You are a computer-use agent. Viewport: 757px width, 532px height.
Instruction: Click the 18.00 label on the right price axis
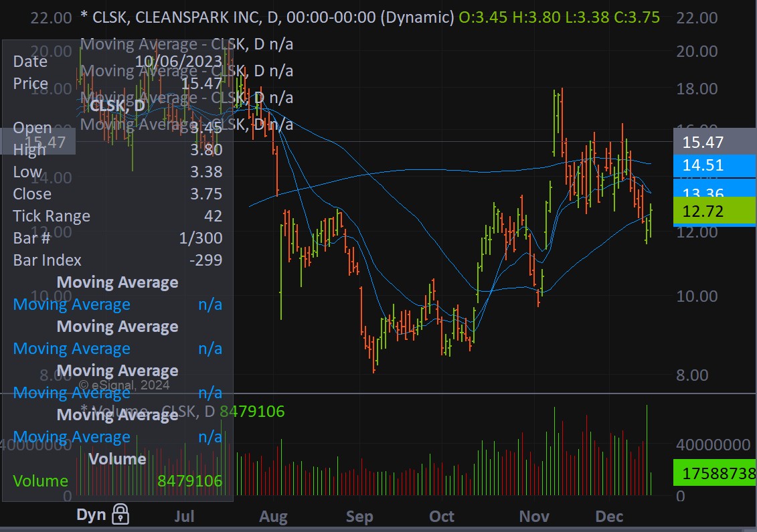coord(697,89)
